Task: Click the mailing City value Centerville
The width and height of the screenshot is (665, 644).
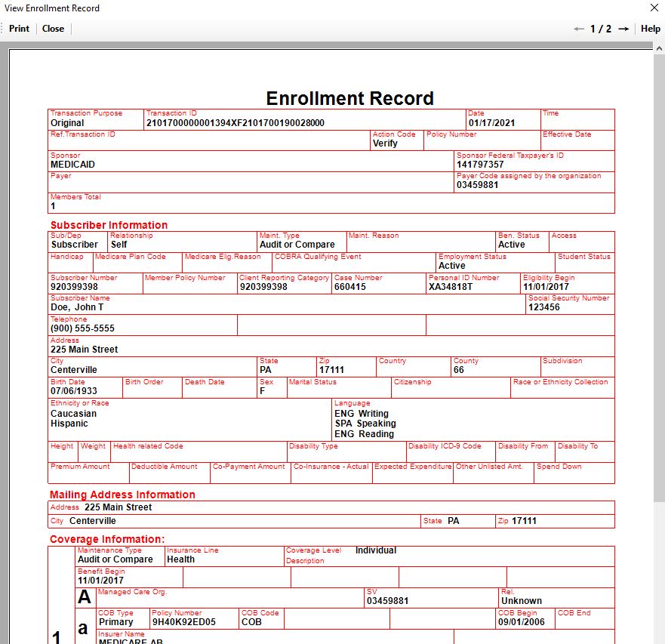Action: 92,521
